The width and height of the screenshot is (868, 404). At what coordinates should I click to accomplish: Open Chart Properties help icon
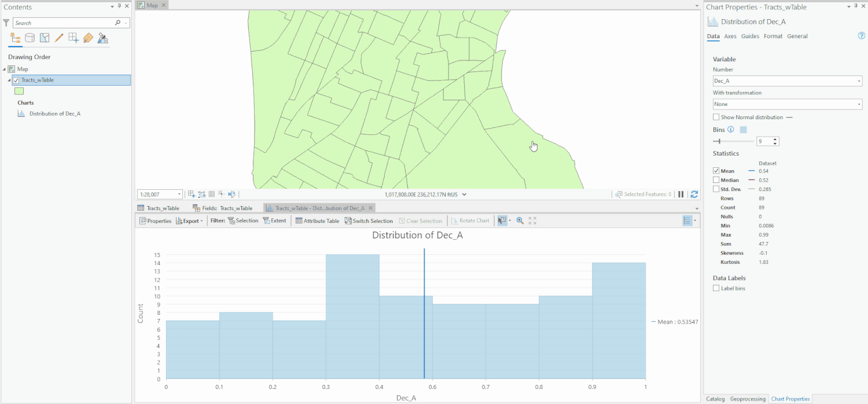[x=861, y=36]
